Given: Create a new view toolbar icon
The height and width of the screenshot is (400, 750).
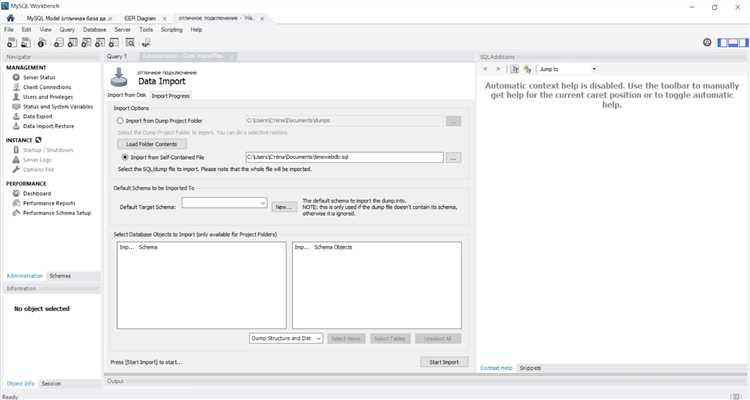Looking at the screenshot, I should [86, 43].
